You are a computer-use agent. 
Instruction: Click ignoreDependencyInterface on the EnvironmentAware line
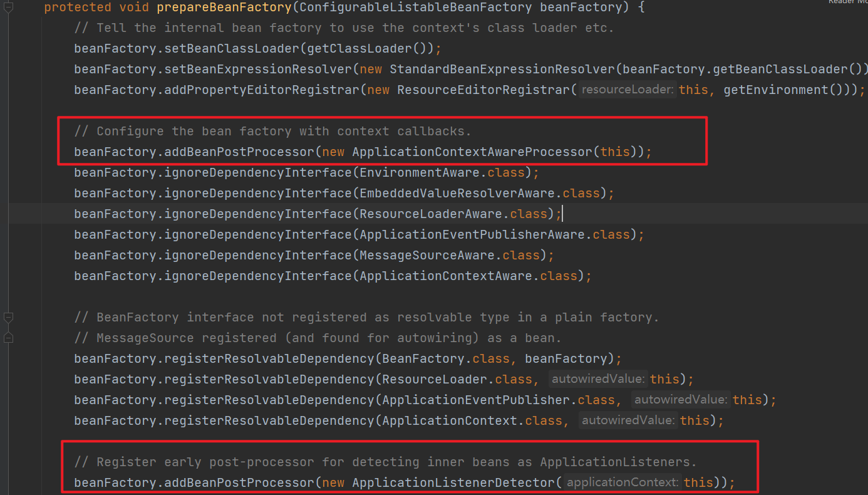[x=258, y=172]
